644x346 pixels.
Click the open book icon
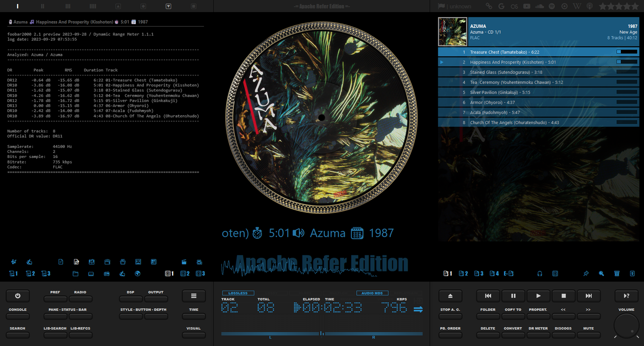[91, 274]
